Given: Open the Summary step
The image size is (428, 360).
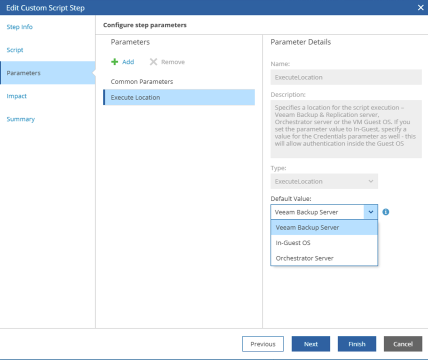Looking at the screenshot, I should pos(21,119).
